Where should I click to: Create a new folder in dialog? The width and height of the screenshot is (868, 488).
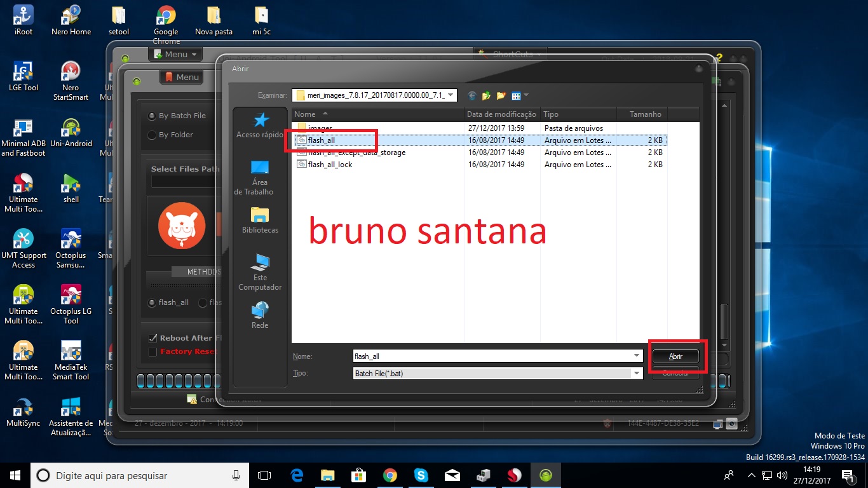point(501,96)
